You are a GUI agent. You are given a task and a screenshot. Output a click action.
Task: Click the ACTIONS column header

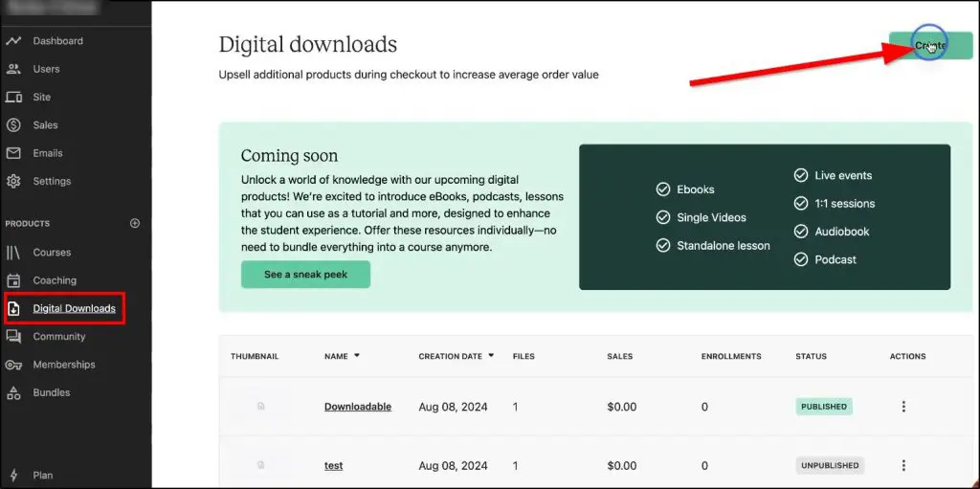(x=907, y=356)
